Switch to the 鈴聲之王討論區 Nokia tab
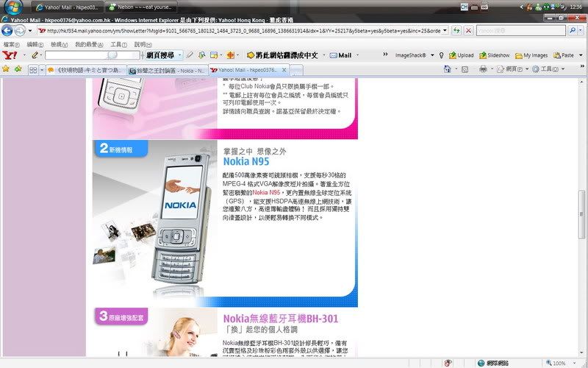The width and height of the screenshot is (588, 368). (x=168, y=70)
